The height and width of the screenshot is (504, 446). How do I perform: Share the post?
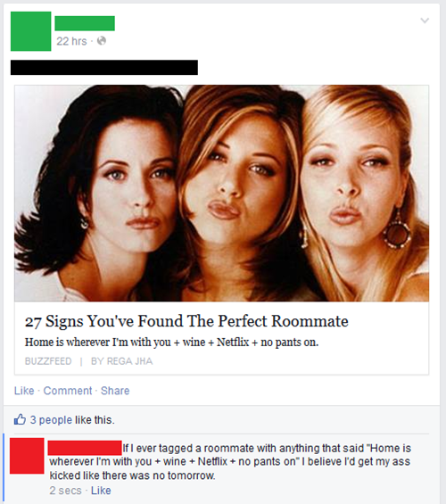(x=115, y=391)
